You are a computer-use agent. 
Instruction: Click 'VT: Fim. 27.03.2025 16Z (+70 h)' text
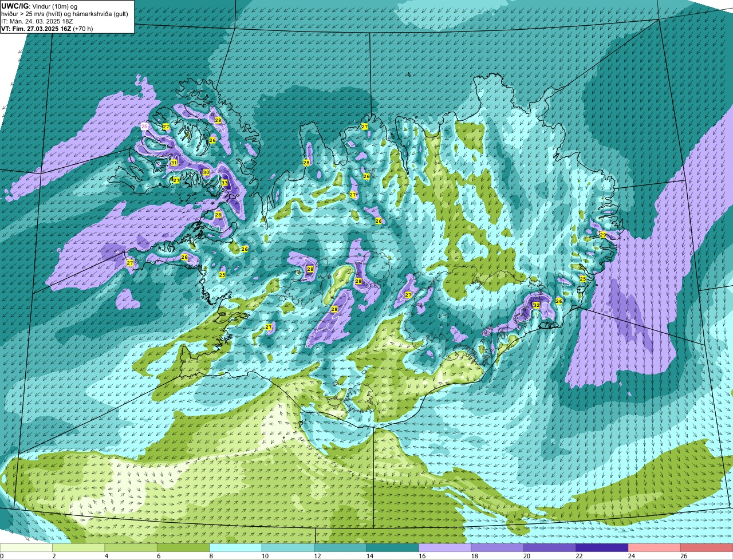[47, 28]
